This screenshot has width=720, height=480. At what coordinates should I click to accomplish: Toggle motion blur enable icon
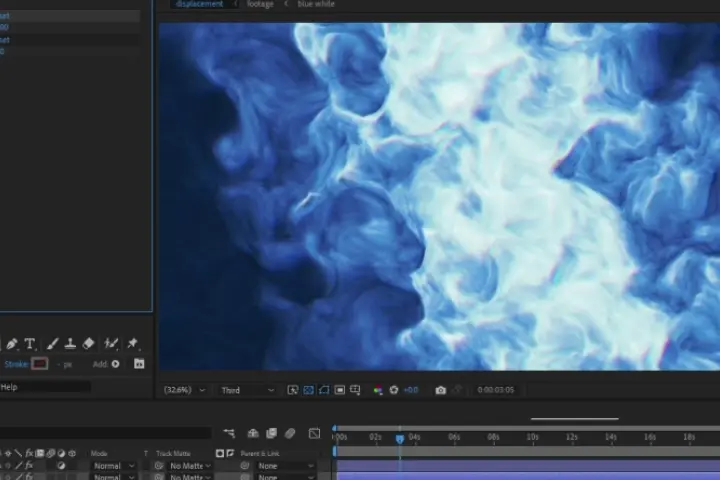point(290,433)
